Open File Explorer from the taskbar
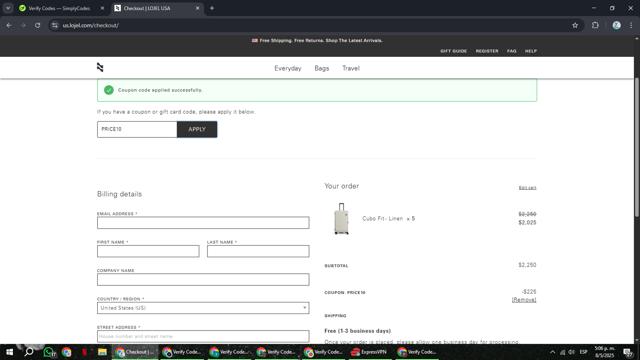Screen dimensions: 640x360 click(102, 352)
